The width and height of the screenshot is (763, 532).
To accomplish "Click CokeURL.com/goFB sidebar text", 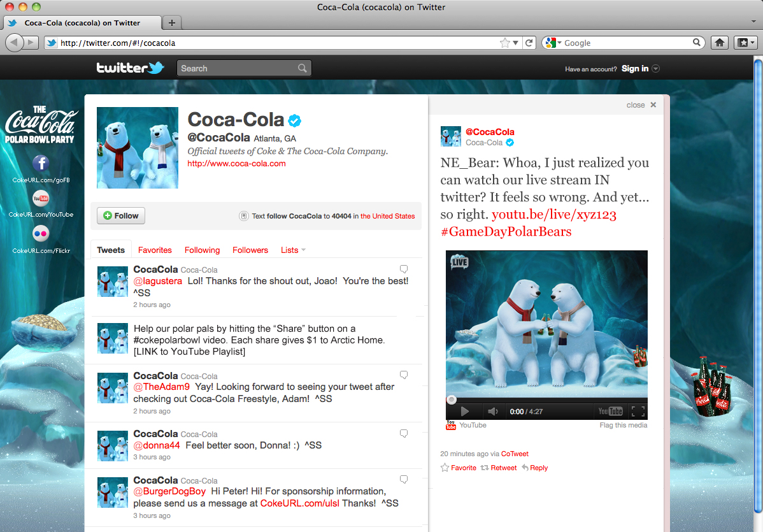I will pyautogui.click(x=41, y=180).
